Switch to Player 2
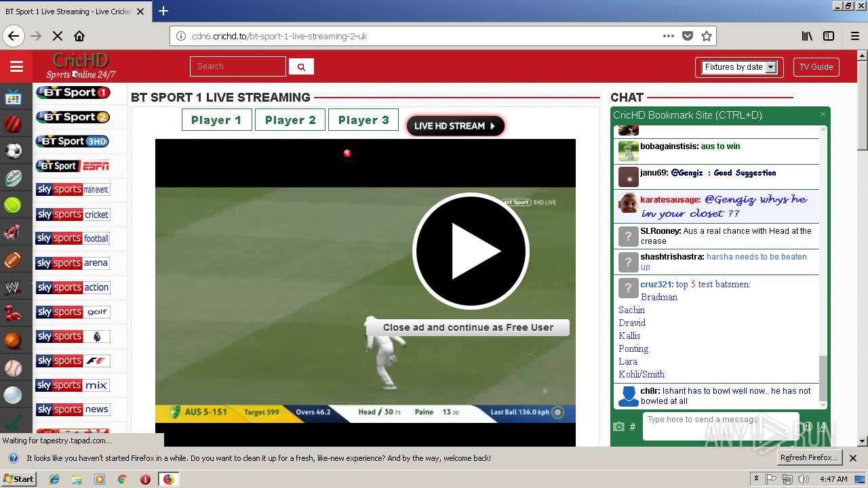 pyautogui.click(x=290, y=120)
